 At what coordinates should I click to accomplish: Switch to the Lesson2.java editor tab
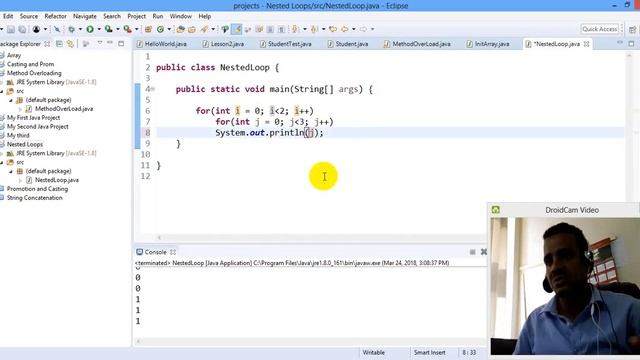(x=223, y=44)
